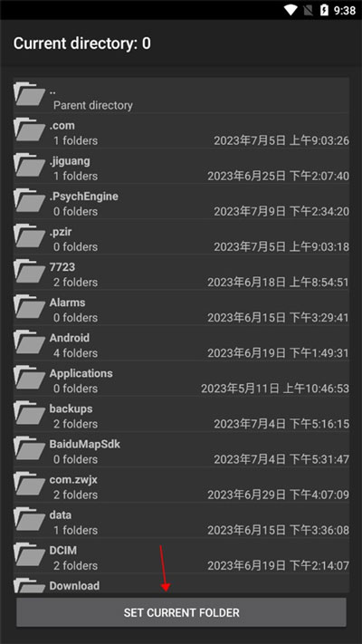
Task: Open the Parent directory folder icon
Action: coord(29,93)
